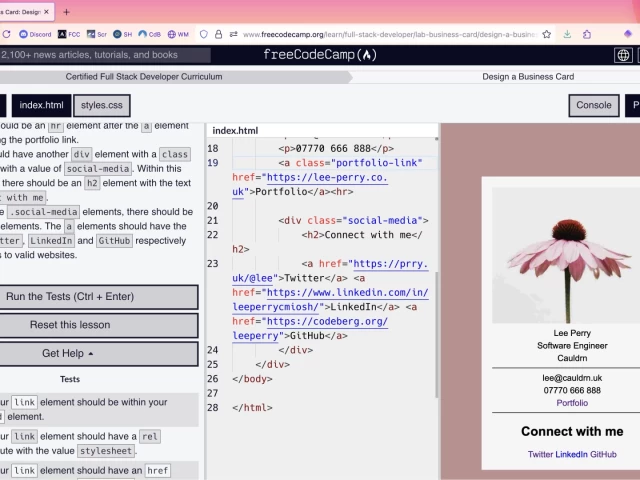Open the extensions puzzle icon
This screenshot has width=640, height=480.
587,34
